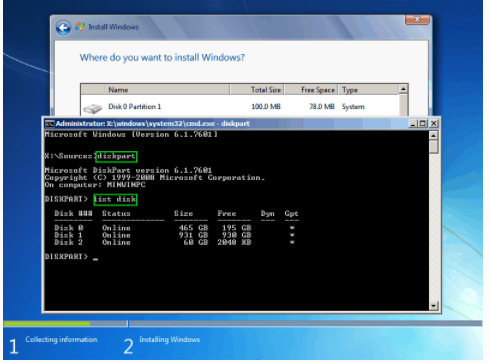
Task: Click the console scrollbar thumb
Action: click(x=433, y=147)
